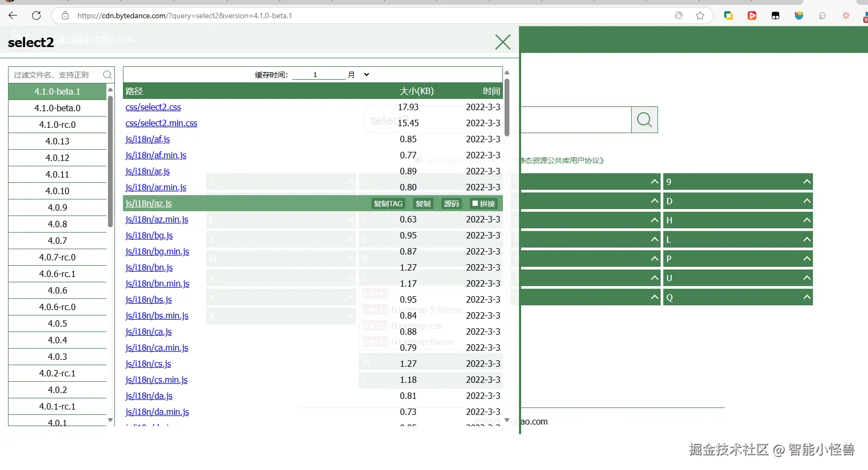
Task: Open the js/i18n/bg.js link
Action: pyautogui.click(x=149, y=235)
